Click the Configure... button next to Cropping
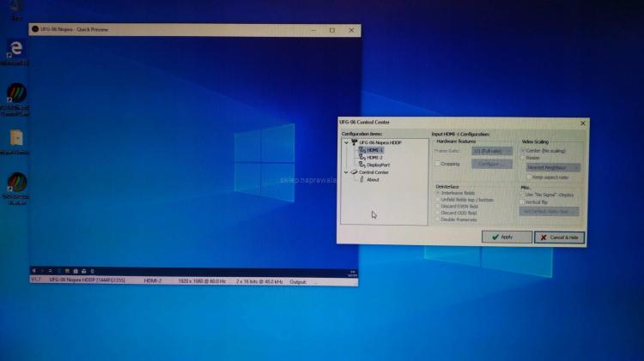The width and height of the screenshot is (644, 361). pyautogui.click(x=492, y=164)
